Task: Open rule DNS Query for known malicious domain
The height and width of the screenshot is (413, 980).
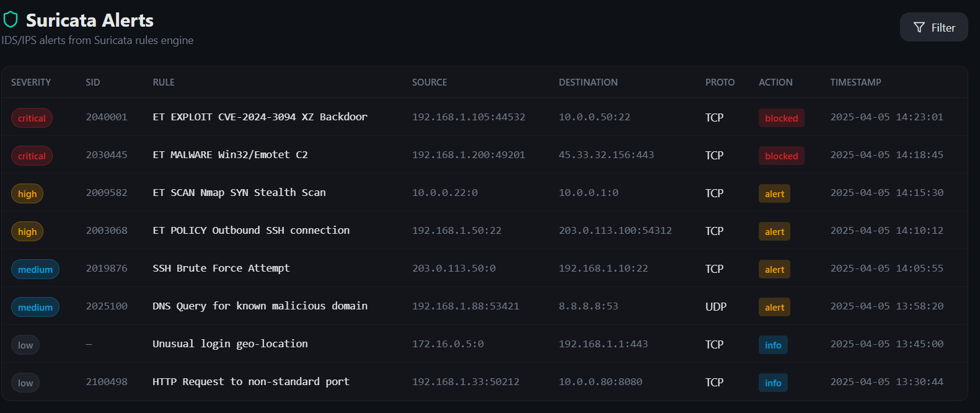Action: (x=260, y=306)
